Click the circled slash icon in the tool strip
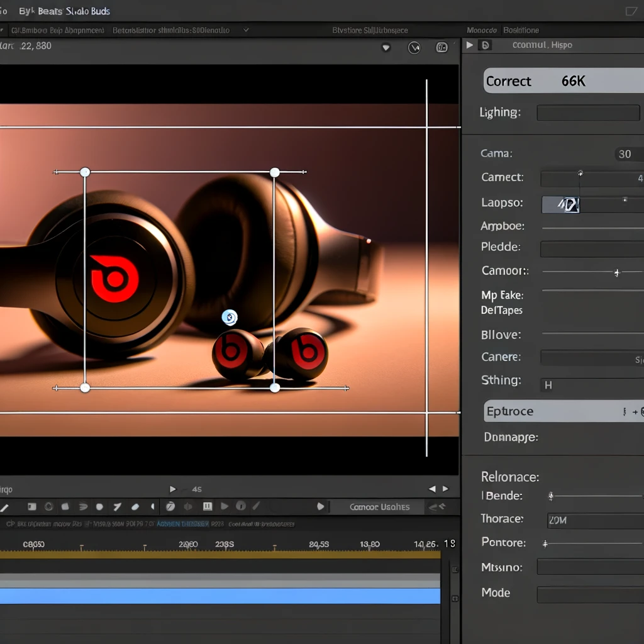 pos(170,506)
